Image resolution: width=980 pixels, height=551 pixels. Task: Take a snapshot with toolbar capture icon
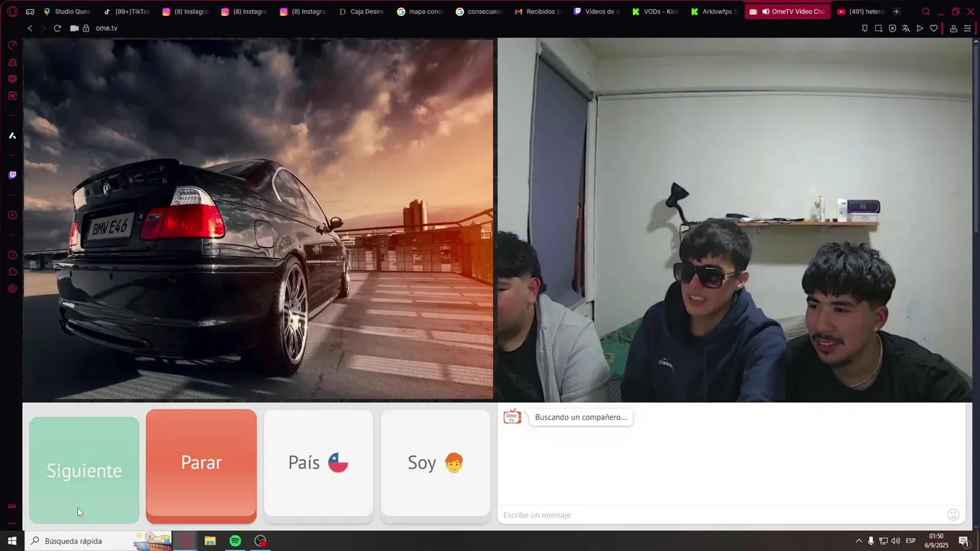coord(878,28)
